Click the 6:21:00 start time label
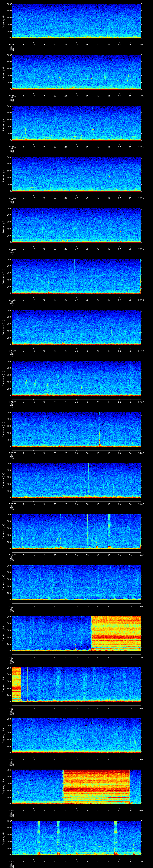Image resolution: width=153 pixels, height=868 pixels. point(12,402)
